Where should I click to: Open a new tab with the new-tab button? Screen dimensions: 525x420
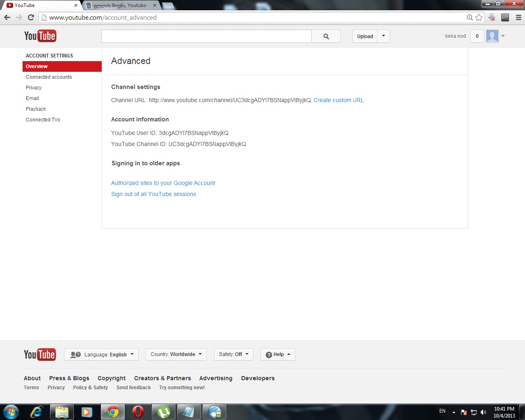(x=168, y=6)
